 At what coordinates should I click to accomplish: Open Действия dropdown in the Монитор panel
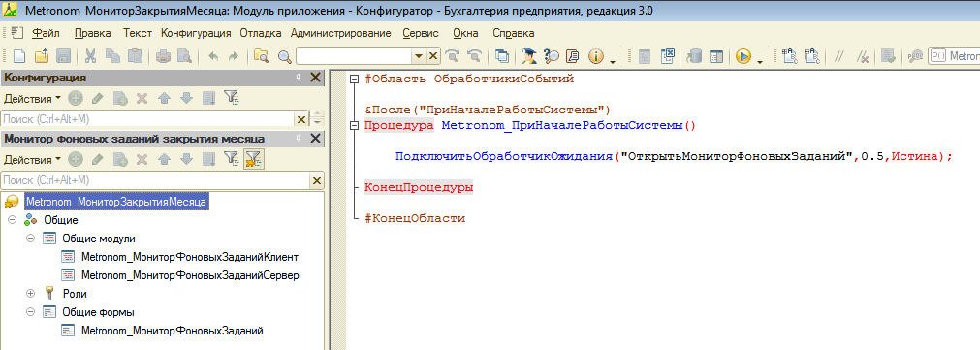tap(33, 159)
